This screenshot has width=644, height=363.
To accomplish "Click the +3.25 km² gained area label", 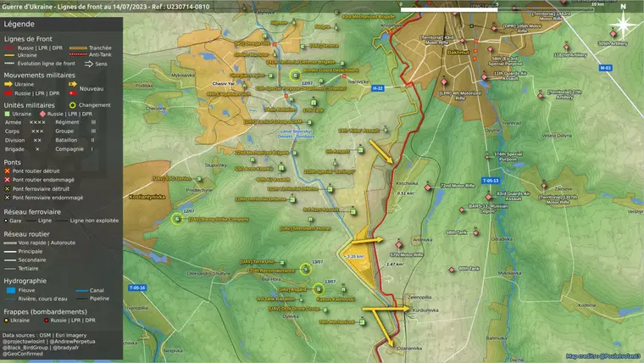I will pyautogui.click(x=354, y=256).
